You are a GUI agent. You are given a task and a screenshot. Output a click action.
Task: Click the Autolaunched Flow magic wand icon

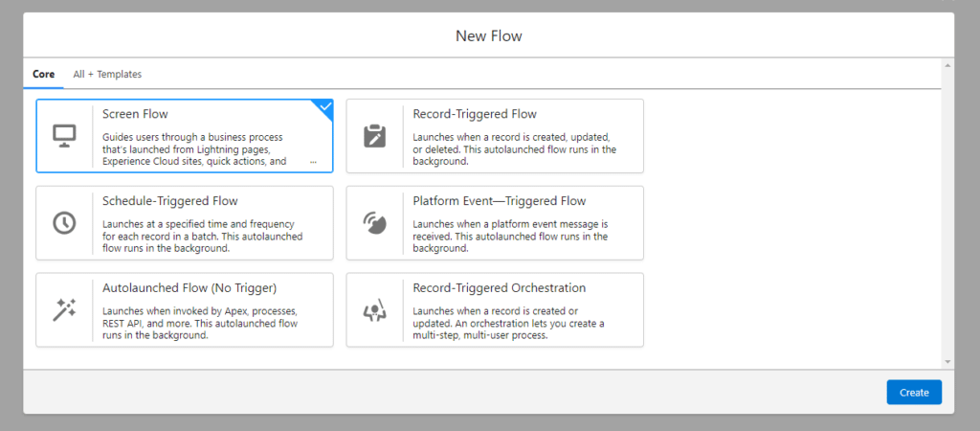64,309
